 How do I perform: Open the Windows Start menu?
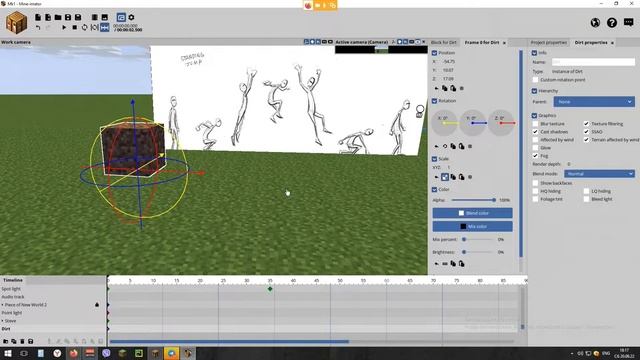8,353
